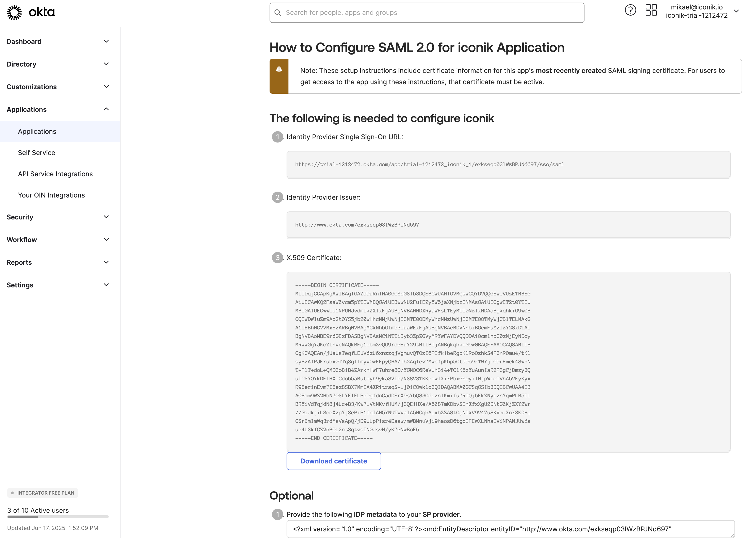Expand the Directory menu chevron
This screenshot has height=538, width=756.
(106, 64)
